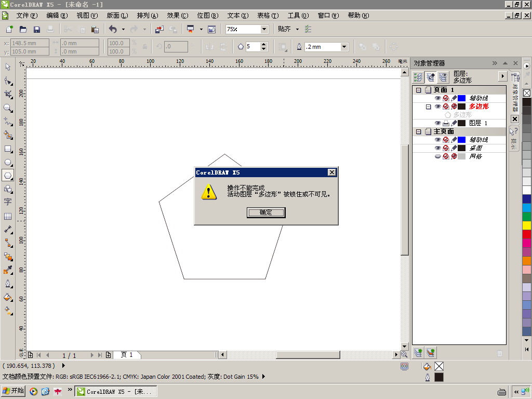Pick the yellow palette color swatch

[527, 225]
